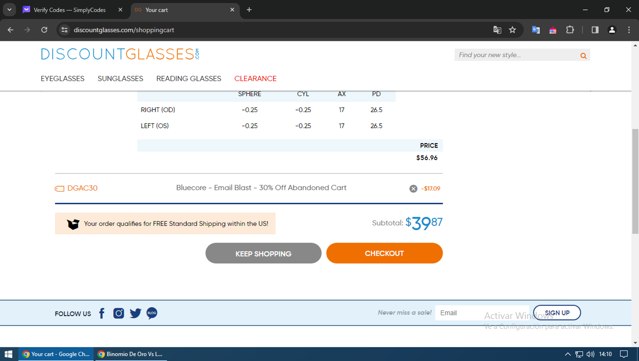Open the browser side panel icon
639x361 pixels.
(595, 30)
